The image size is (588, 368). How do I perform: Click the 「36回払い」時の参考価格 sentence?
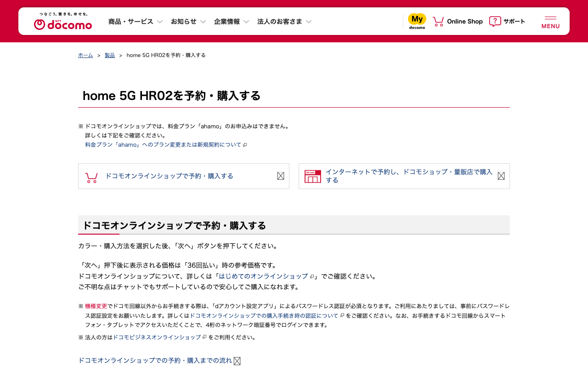(x=178, y=265)
